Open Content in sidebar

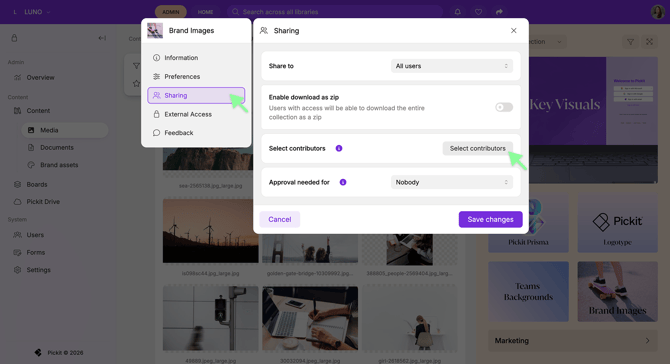click(x=38, y=111)
